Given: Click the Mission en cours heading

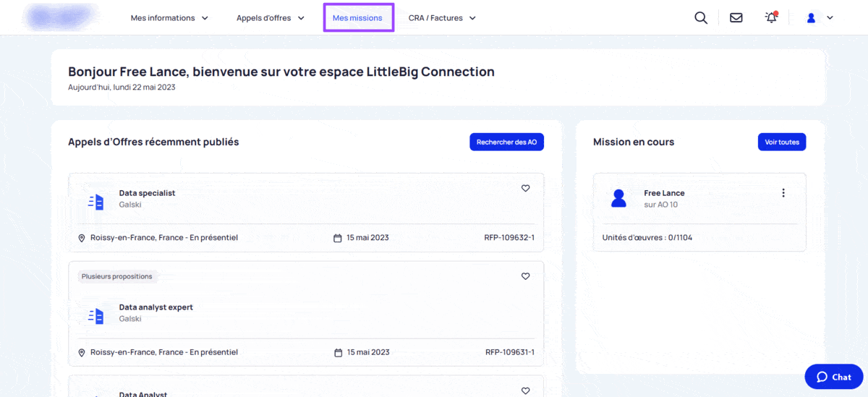Looking at the screenshot, I should tap(634, 142).
